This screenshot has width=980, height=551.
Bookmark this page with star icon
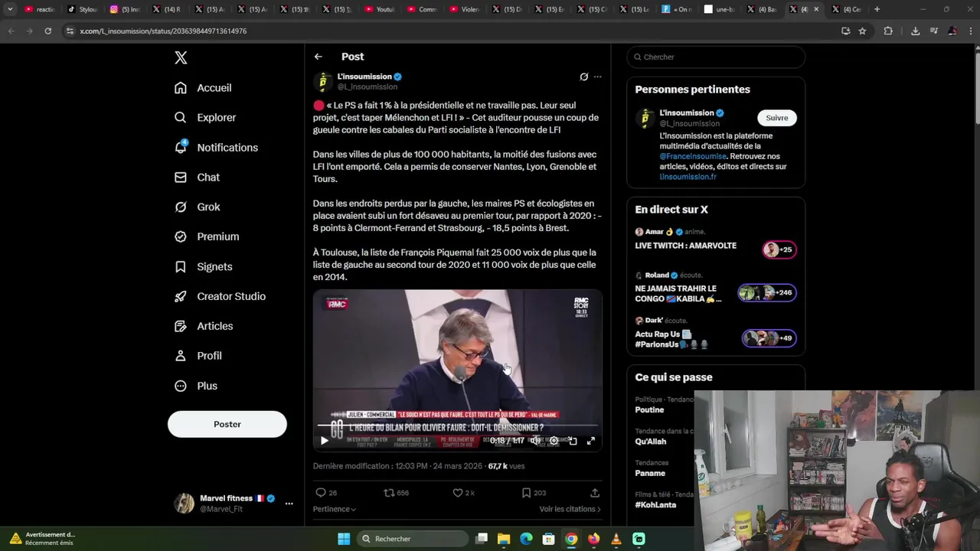click(x=862, y=31)
